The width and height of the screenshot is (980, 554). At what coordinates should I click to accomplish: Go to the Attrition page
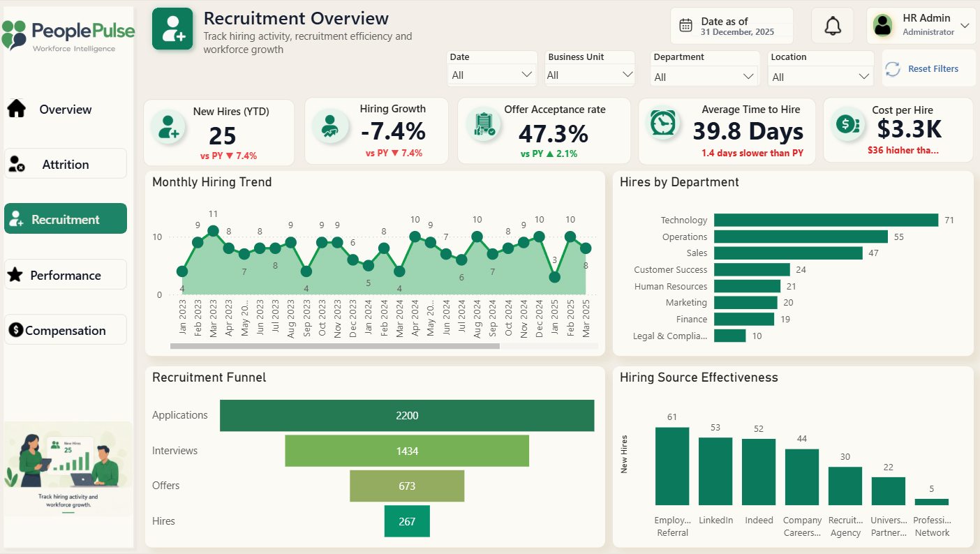coord(66,164)
